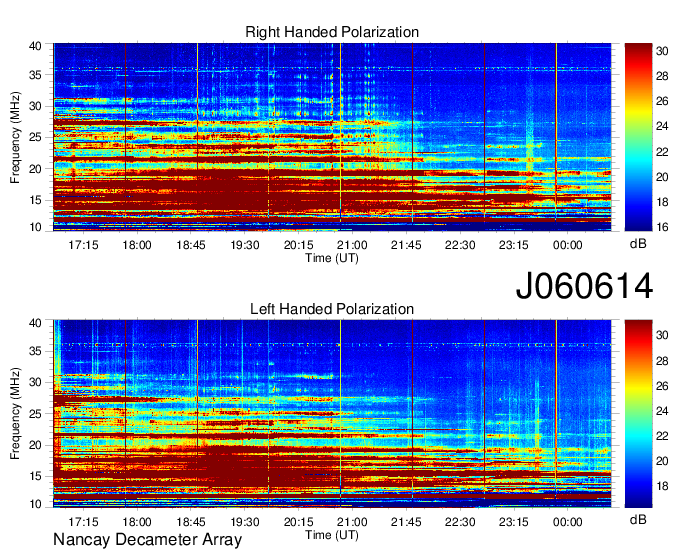
Task: Click 20 MHz tick on Left Handed frequency axis
Action: pyautogui.click(x=36, y=445)
